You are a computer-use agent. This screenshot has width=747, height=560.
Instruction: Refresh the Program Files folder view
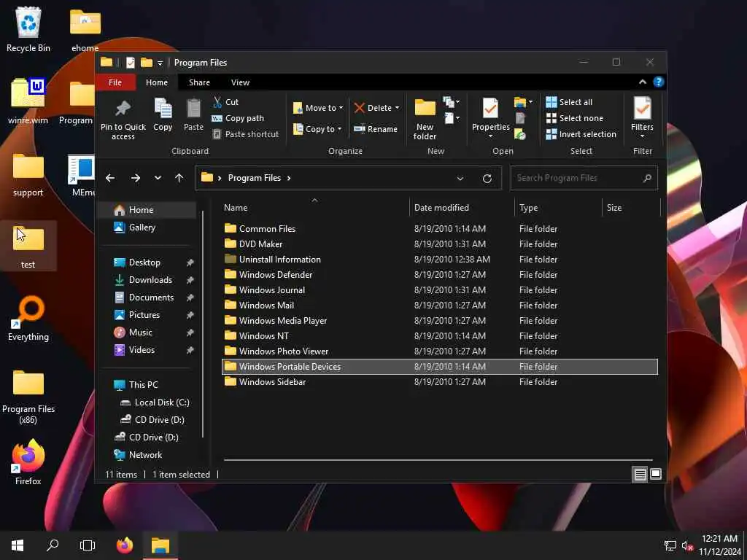(487, 179)
